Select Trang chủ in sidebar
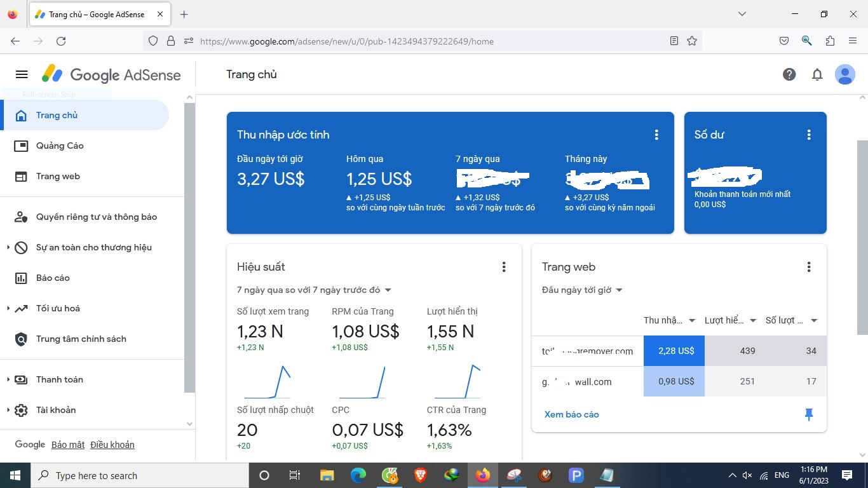 85,115
